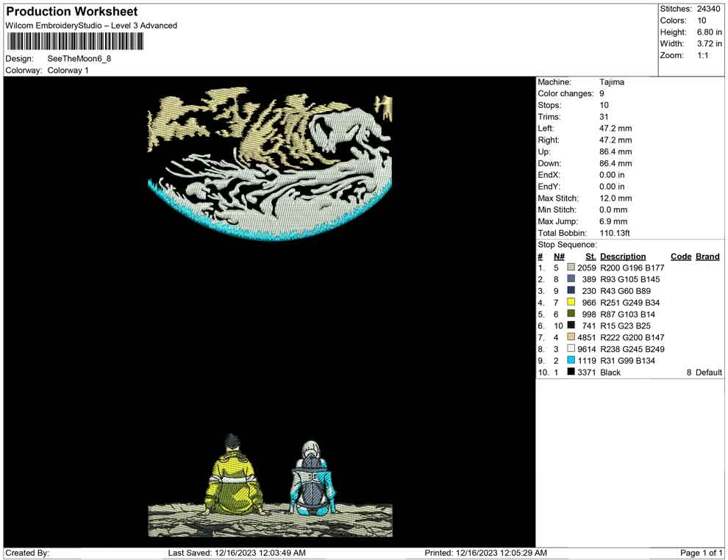Click the Stop Sequence heading
Viewport: 728px width, 560px height.
click(x=568, y=245)
